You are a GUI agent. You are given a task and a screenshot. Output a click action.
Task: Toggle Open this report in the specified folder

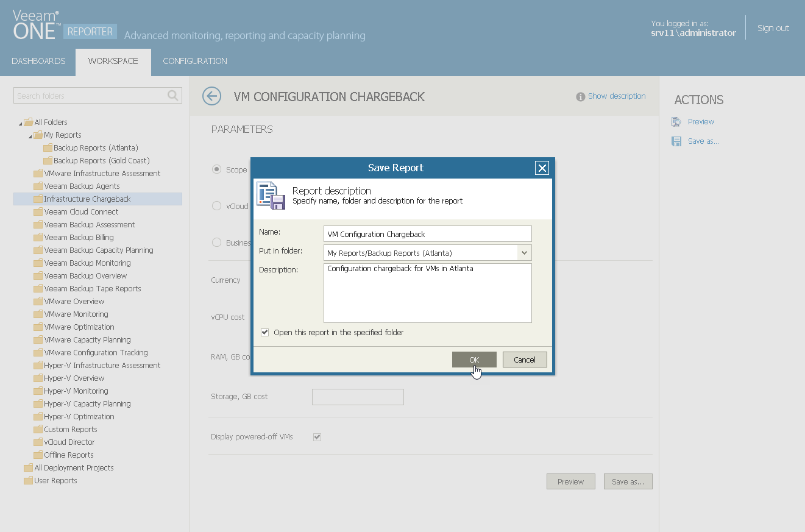point(264,332)
